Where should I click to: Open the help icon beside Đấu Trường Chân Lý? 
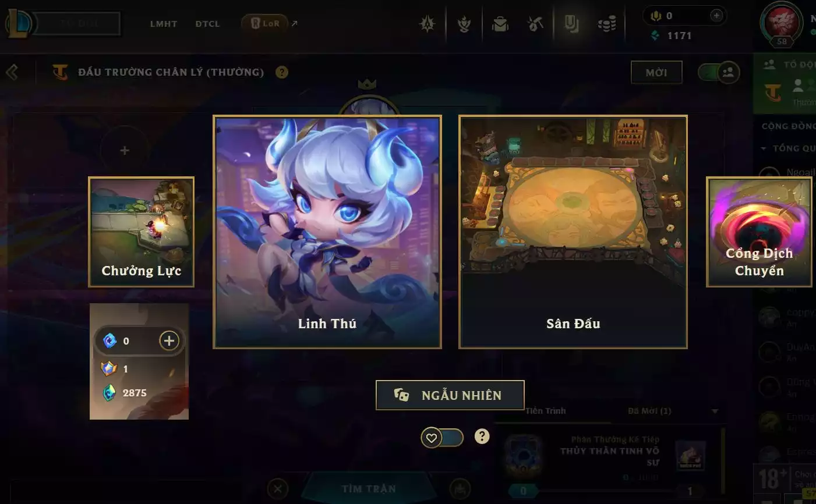(282, 72)
